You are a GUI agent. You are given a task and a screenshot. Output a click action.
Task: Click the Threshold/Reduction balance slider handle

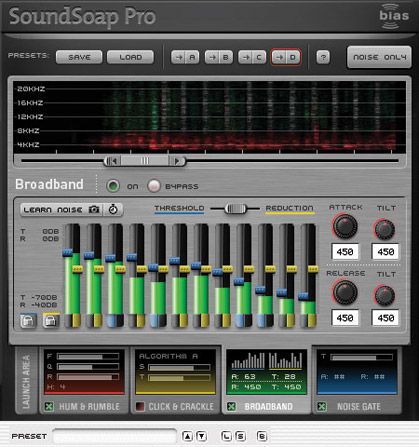236,209
